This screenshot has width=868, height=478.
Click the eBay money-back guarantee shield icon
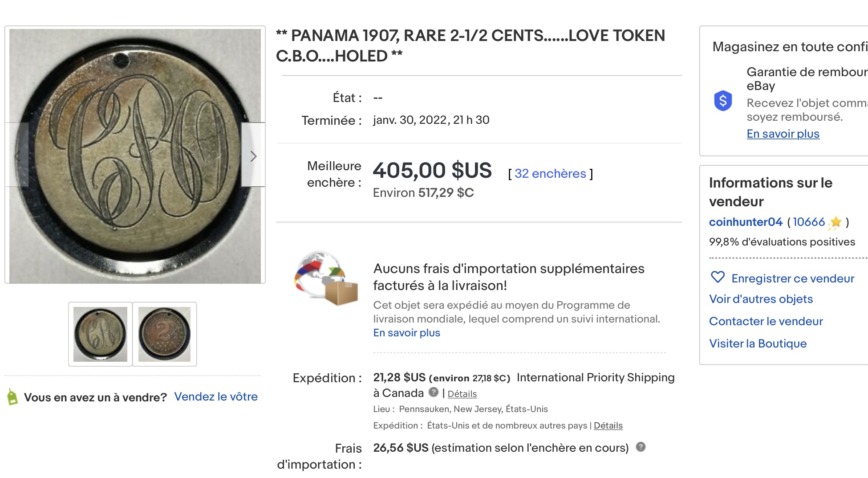[x=723, y=101]
